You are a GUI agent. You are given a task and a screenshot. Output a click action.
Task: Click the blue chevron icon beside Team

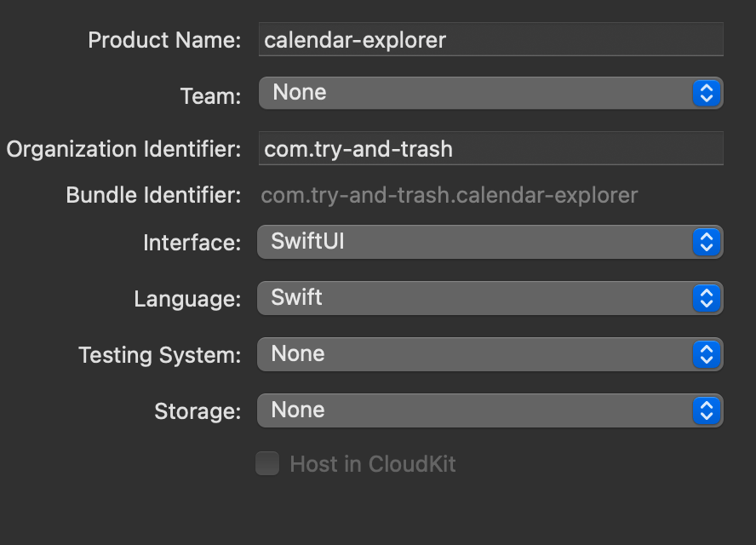pyautogui.click(x=707, y=93)
